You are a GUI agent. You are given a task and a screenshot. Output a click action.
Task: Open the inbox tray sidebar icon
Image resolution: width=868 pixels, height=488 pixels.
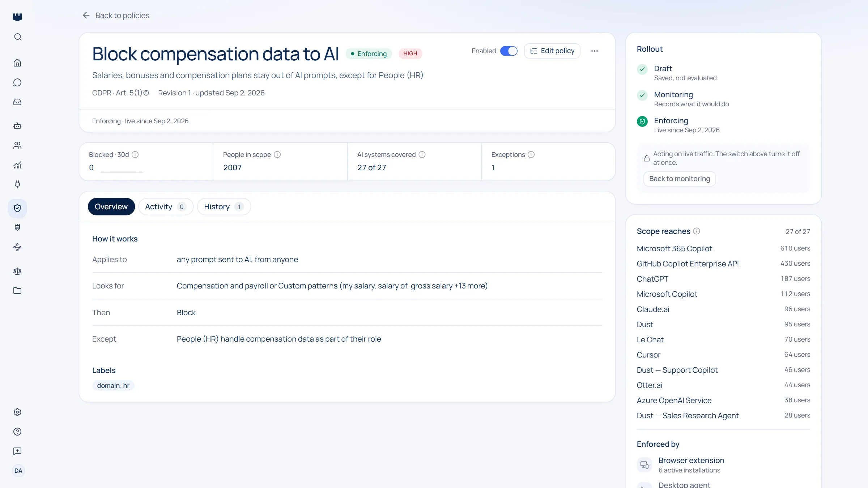(x=17, y=102)
